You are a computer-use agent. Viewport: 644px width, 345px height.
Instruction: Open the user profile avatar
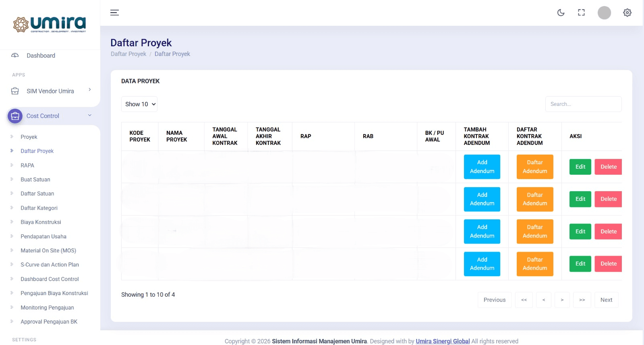(x=604, y=12)
